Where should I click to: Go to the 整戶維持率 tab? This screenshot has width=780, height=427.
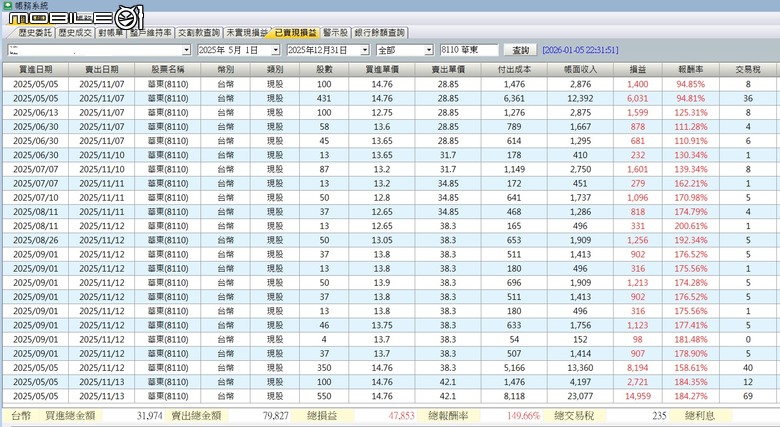tap(151, 33)
